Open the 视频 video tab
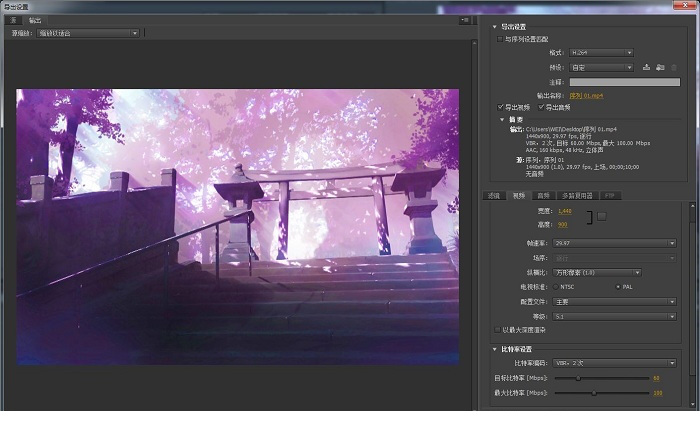Image resolution: width=700 pixels, height=427 pixels. click(x=519, y=196)
